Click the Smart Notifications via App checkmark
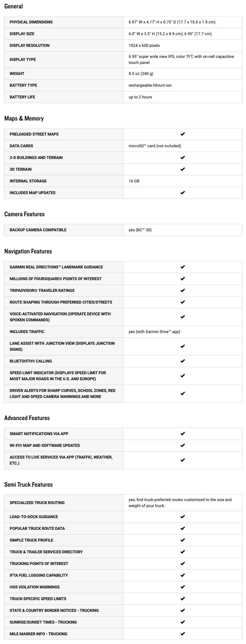The image size is (246, 644). 182,434
